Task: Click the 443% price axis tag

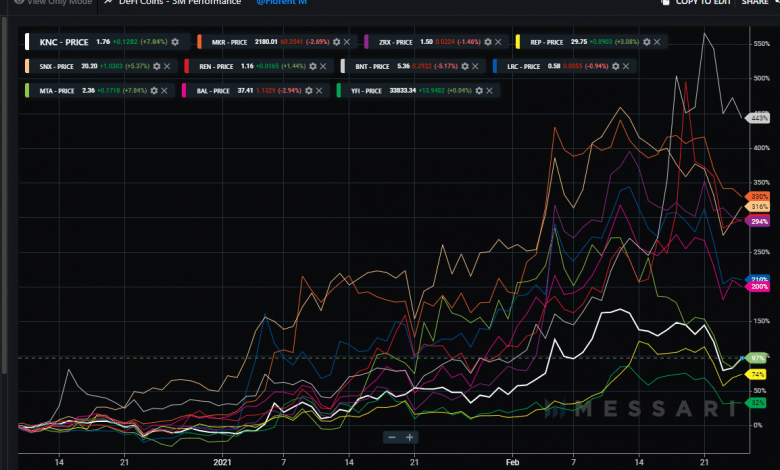Action: (x=758, y=118)
